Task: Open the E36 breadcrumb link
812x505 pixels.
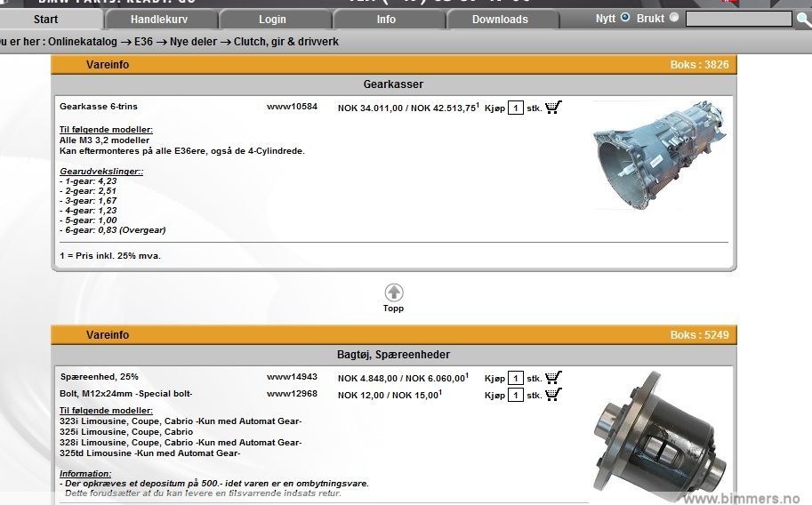Action: pos(143,42)
